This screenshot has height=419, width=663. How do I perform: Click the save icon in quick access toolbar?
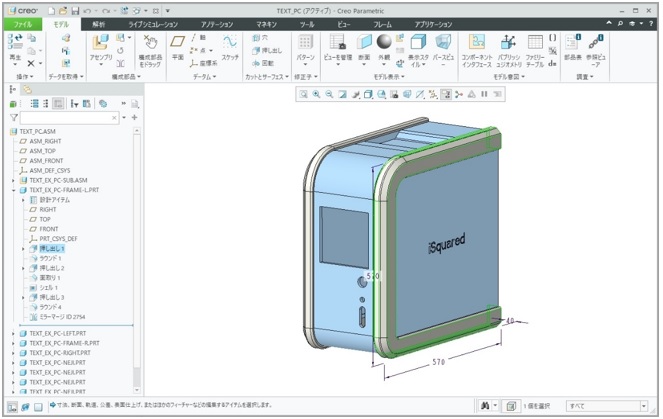coord(75,11)
